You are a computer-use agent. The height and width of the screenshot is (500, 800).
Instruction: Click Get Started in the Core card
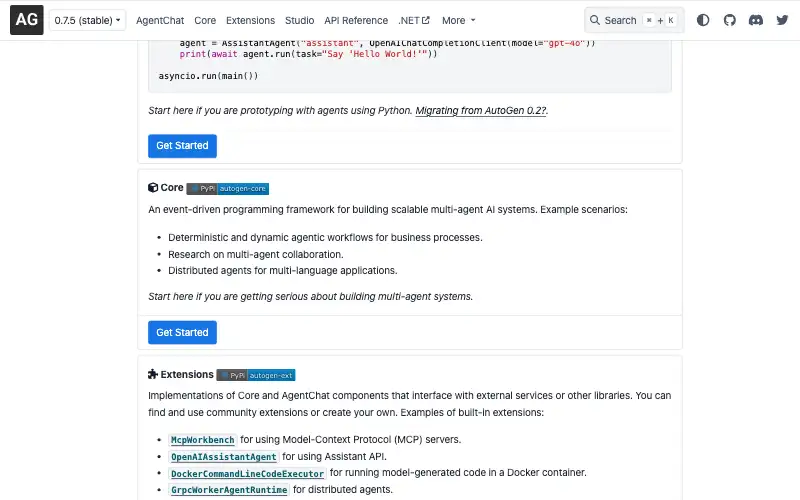click(182, 333)
